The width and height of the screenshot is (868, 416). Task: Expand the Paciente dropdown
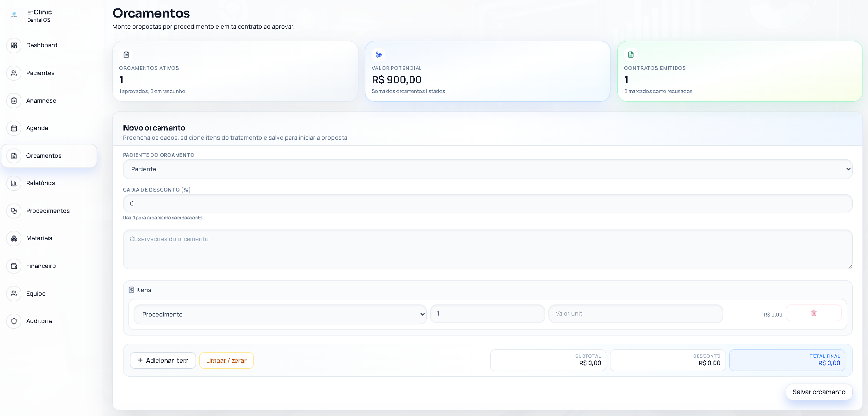point(487,169)
